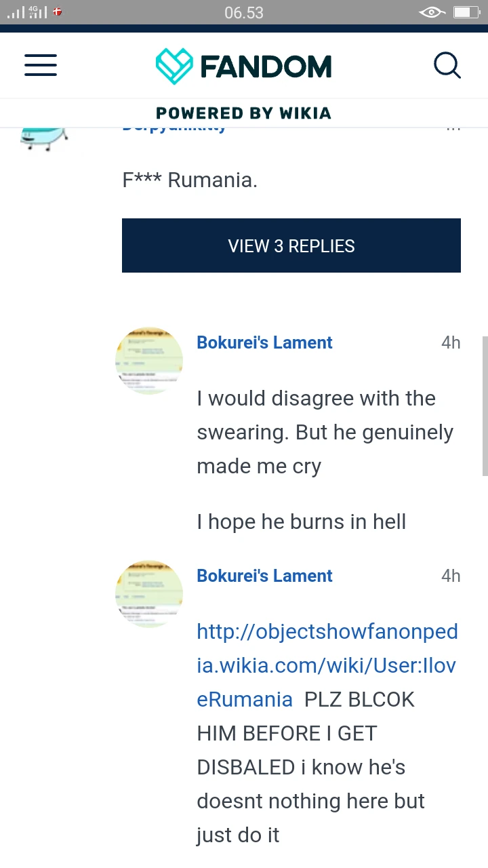Open Bokurei's Lament profile from first comment
488x868 pixels.
264,342
